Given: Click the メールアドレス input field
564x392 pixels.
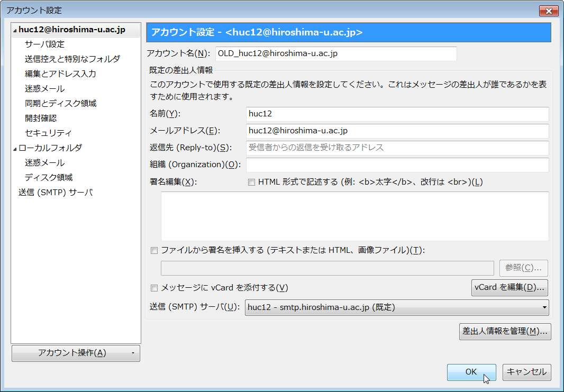Looking at the screenshot, I should pos(397,131).
